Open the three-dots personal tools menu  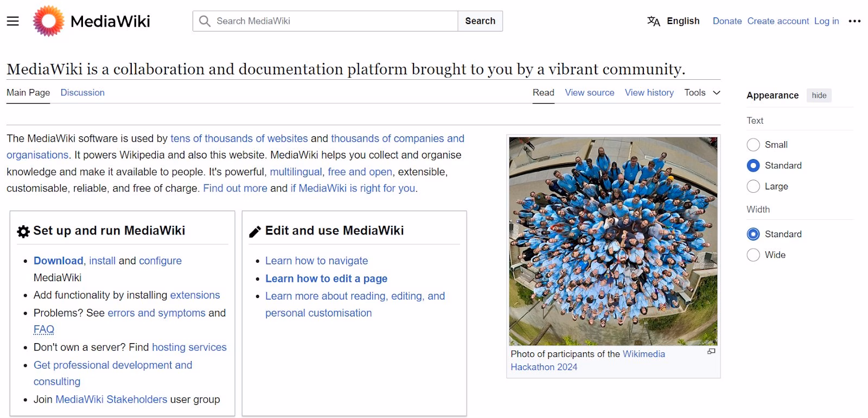[x=854, y=21]
